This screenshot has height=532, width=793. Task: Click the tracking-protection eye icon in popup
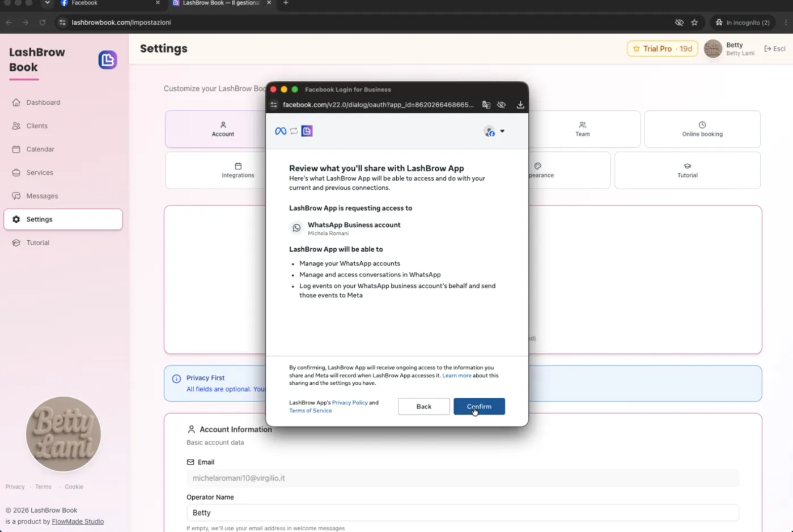point(501,105)
